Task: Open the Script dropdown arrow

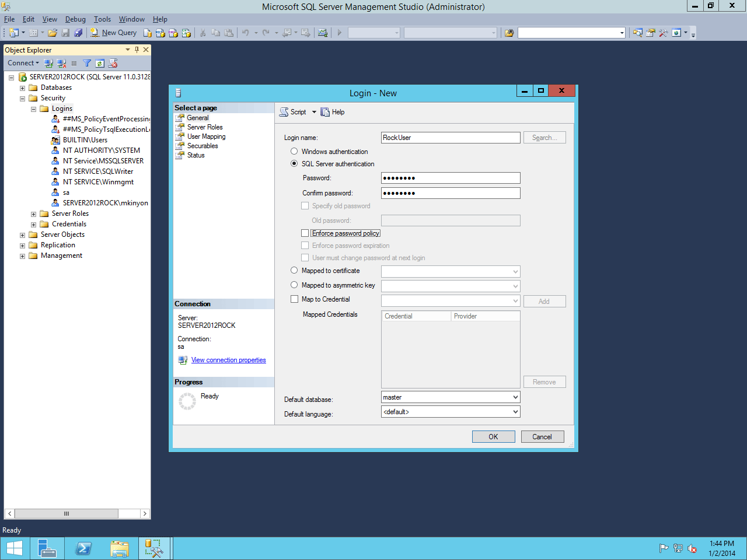Action: [314, 112]
